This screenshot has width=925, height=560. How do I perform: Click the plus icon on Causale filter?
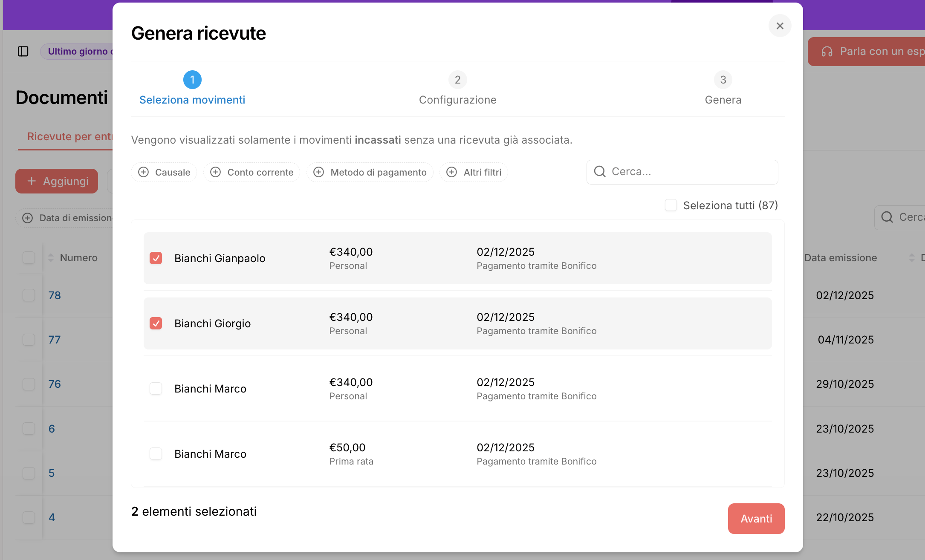coord(144,172)
